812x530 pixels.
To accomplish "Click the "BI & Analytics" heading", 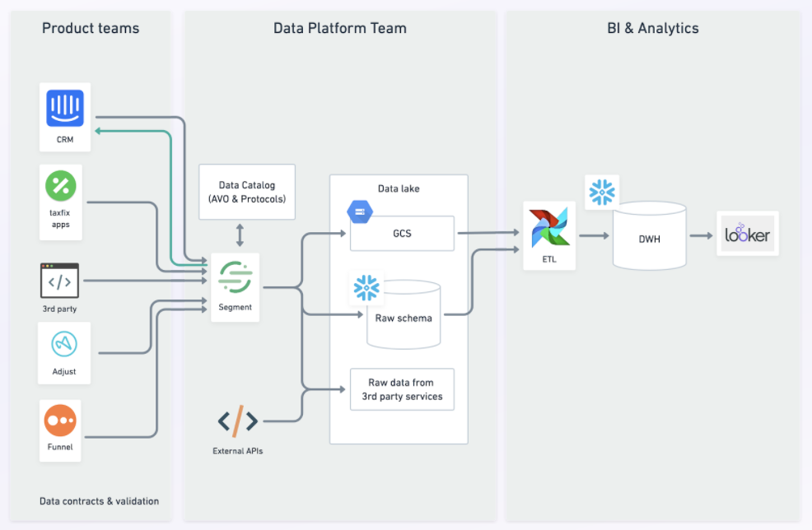I will point(653,28).
